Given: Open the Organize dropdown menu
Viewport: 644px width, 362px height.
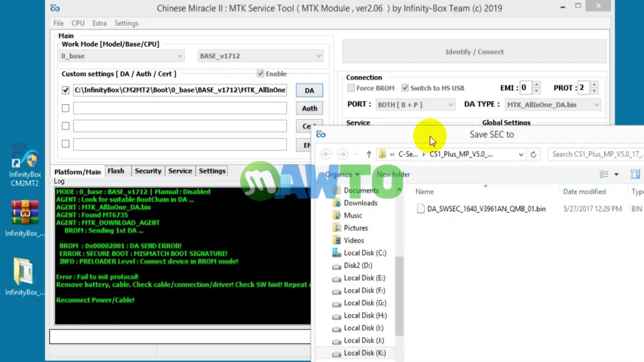Looking at the screenshot, I should [x=342, y=174].
